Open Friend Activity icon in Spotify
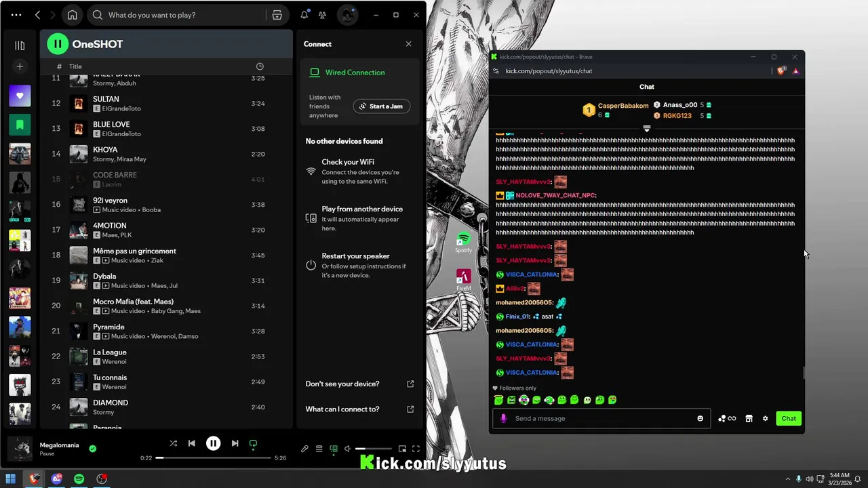 (x=323, y=15)
